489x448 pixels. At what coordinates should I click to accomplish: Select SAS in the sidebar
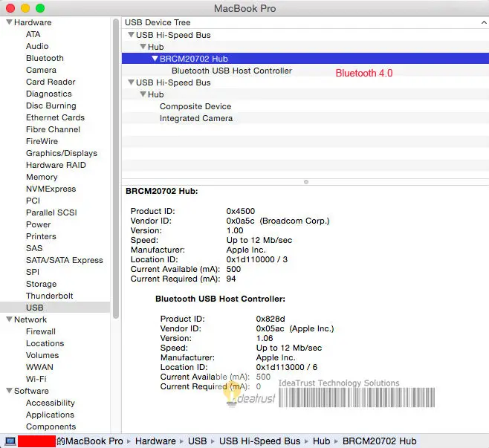pos(34,248)
